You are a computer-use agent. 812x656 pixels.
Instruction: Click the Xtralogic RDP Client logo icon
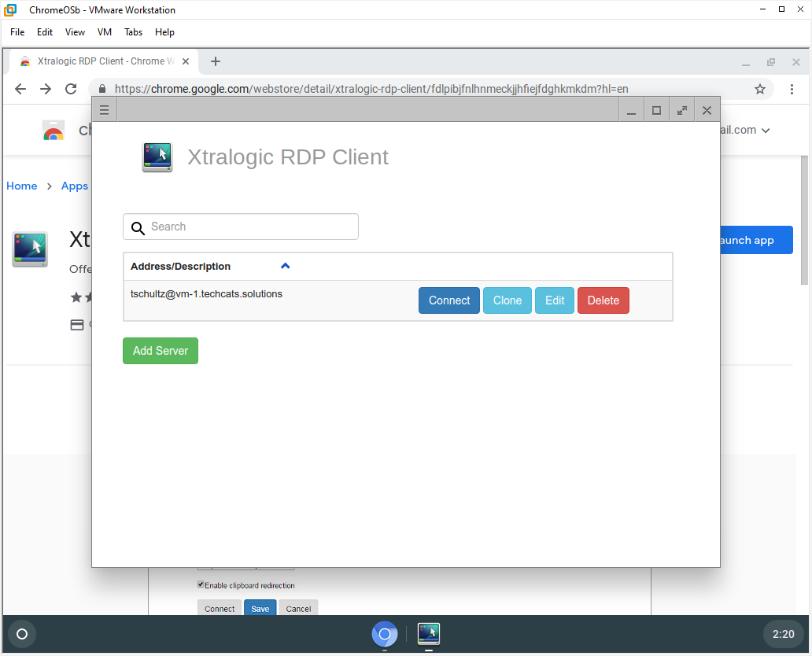tap(157, 157)
